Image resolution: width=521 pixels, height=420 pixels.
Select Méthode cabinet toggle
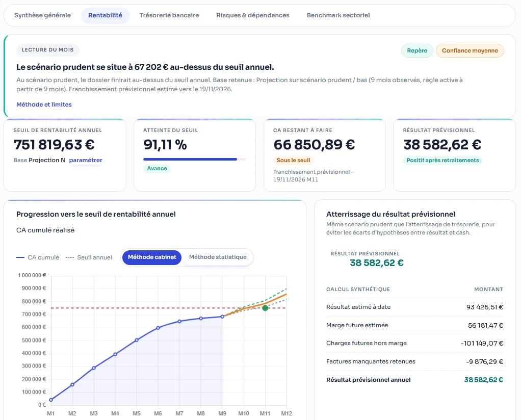[x=152, y=257]
